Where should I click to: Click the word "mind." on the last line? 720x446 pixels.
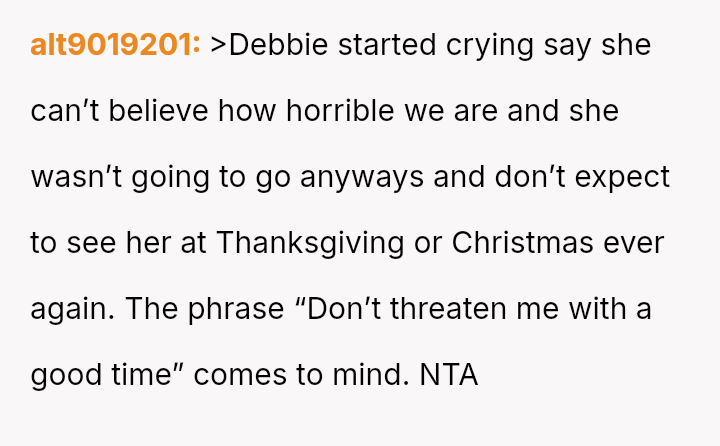(366, 375)
